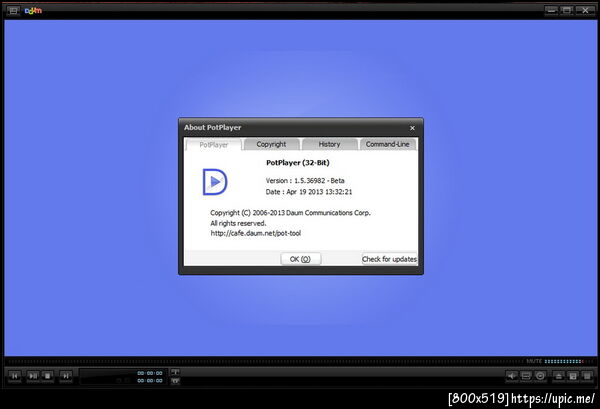Click the MUTE label above volume bar
Image resolution: width=600 pixels, height=409 pixels.
coord(534,361)
